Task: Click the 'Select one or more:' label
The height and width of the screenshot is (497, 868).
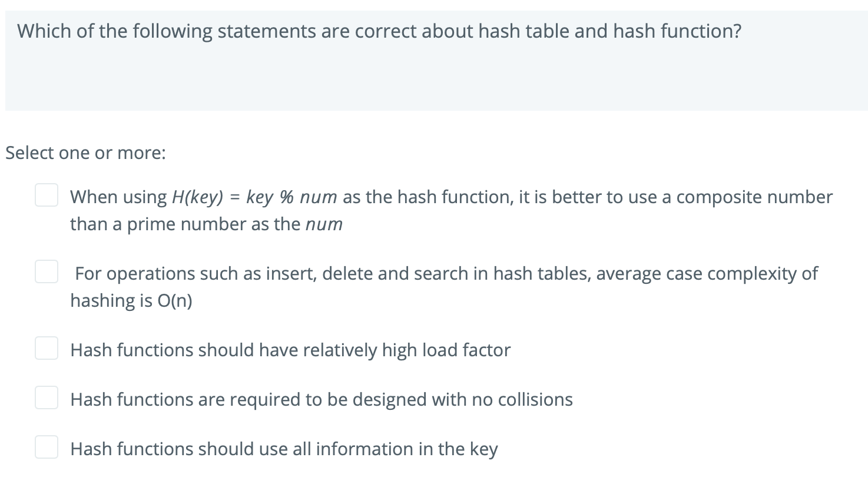Action: (x=85, y=153)
